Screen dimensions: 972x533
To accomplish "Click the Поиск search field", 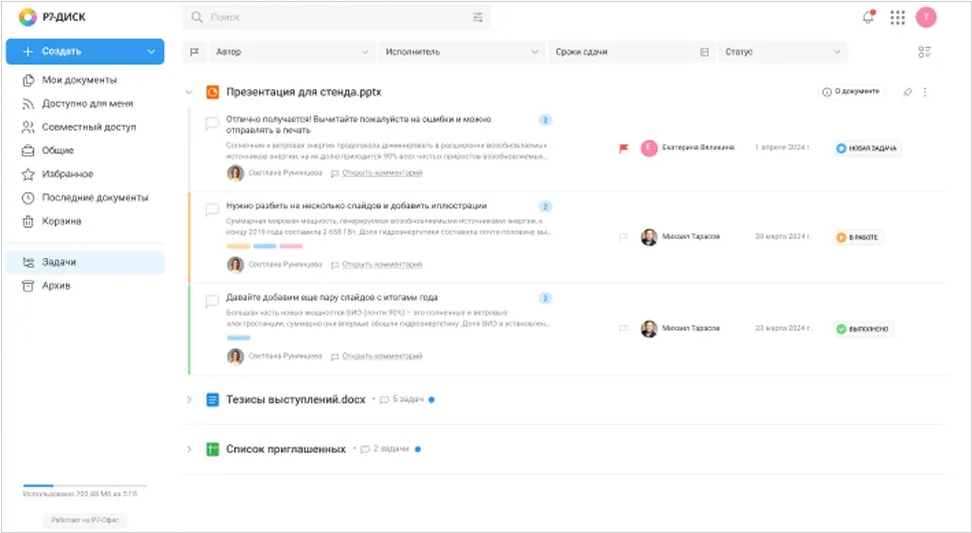I will pos(330,17).
